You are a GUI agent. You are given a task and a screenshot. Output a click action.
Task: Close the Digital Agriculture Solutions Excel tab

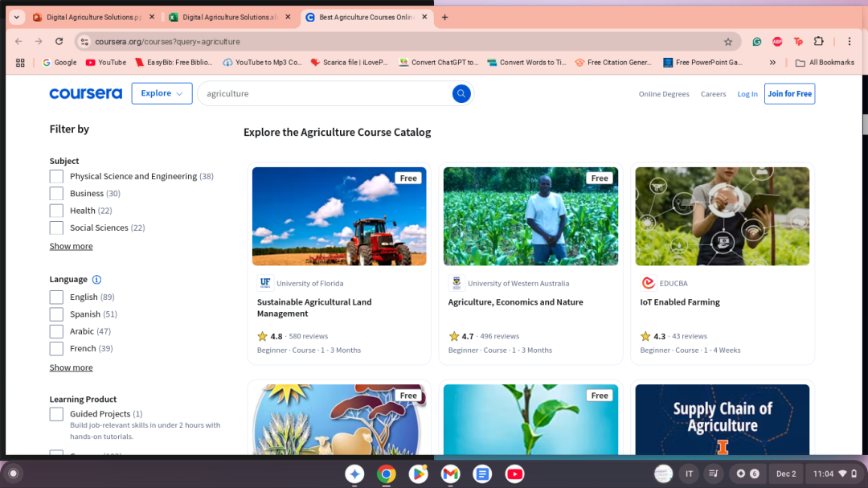pos(288,17)
